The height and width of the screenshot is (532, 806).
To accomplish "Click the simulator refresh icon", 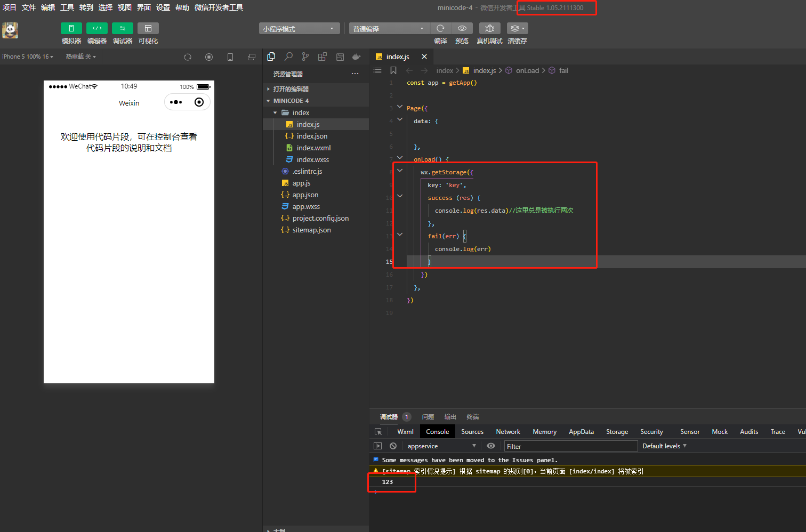I will pos(188,57).
